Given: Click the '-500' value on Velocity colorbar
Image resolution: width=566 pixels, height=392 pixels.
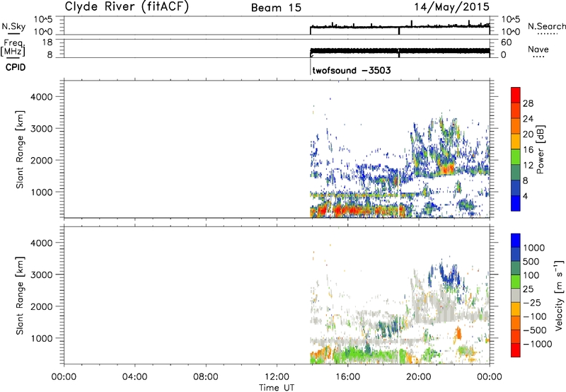Looking at the screenshot, I should [x=534, y=330].
